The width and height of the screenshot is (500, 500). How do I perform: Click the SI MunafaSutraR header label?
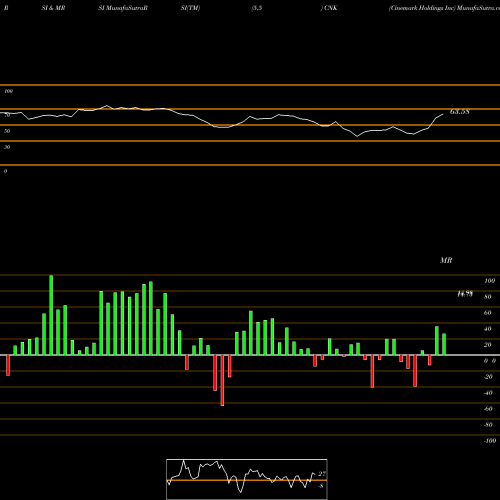pos(123,8)
